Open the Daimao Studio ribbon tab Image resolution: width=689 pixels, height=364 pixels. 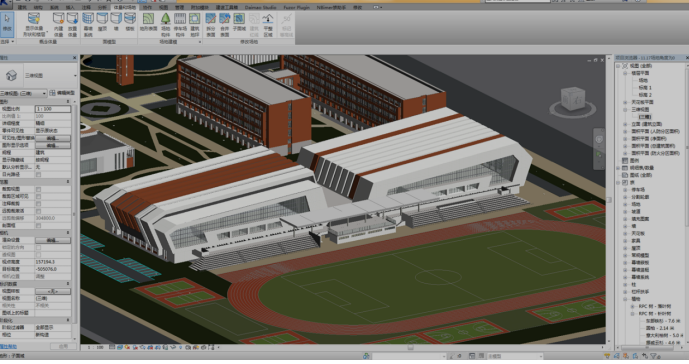pos(261,7)
